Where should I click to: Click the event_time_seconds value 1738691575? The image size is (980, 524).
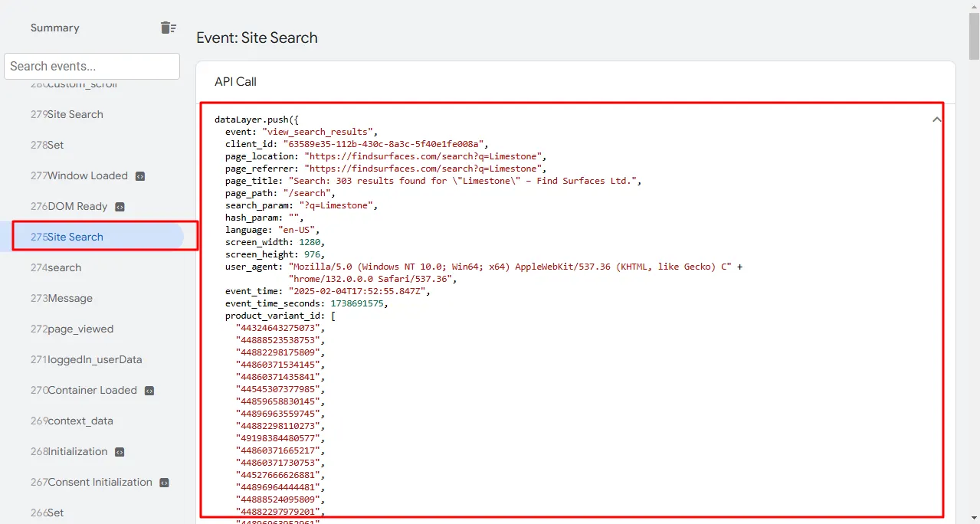coord(357,303)
